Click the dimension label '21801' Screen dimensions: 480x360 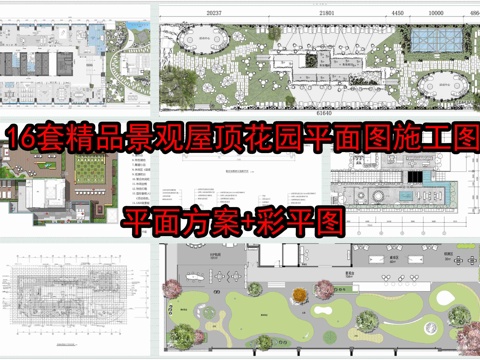click(x=326, y=13)
